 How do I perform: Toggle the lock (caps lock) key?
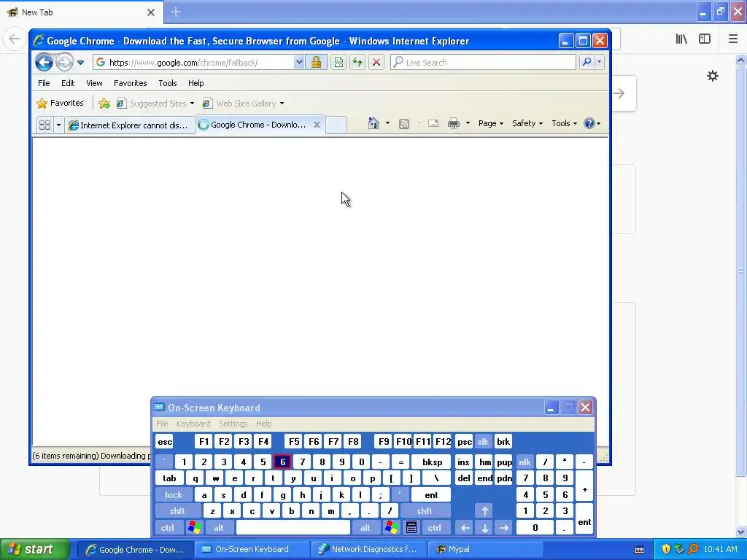174,495
